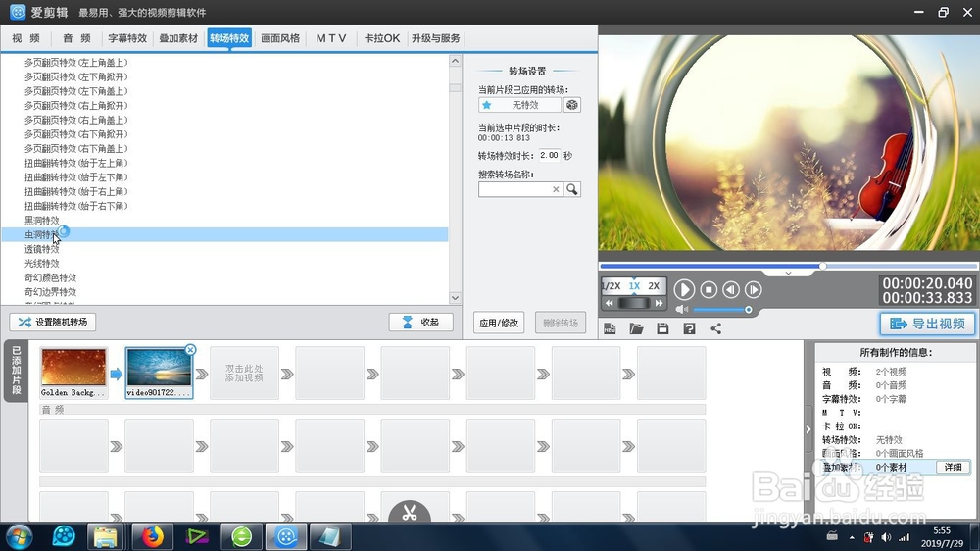Click the 设置随机转场 button
This screenshot has height=551, width=980.
click(x=53, y=323)
